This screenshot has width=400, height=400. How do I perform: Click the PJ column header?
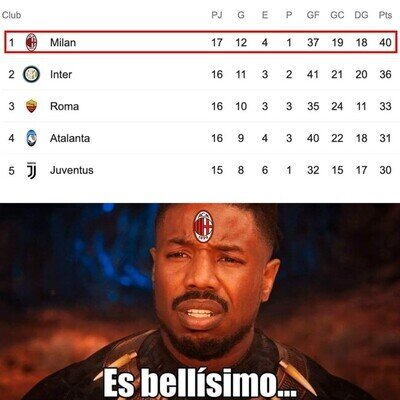coord(217,15)
